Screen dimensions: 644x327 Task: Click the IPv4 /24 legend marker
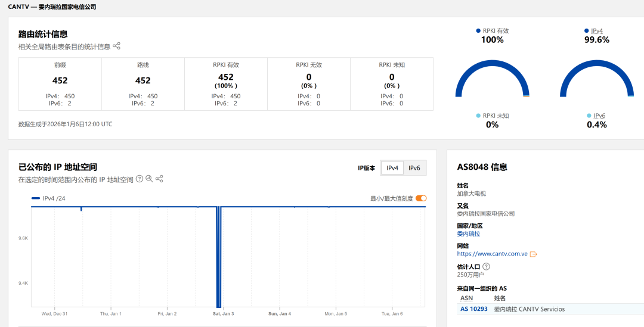point(36,198)
